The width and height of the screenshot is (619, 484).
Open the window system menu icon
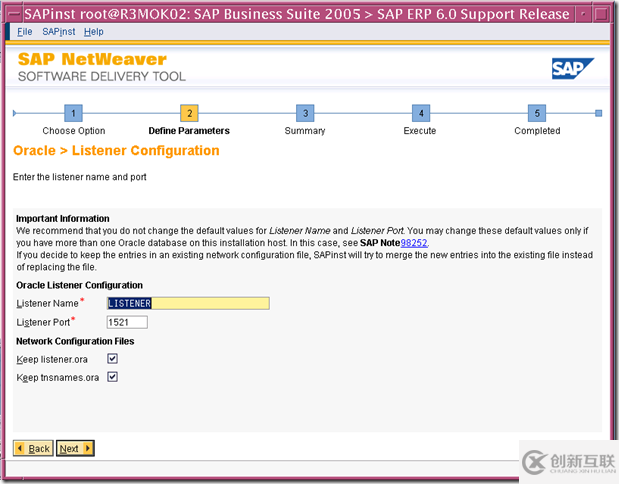pos(15,15)
